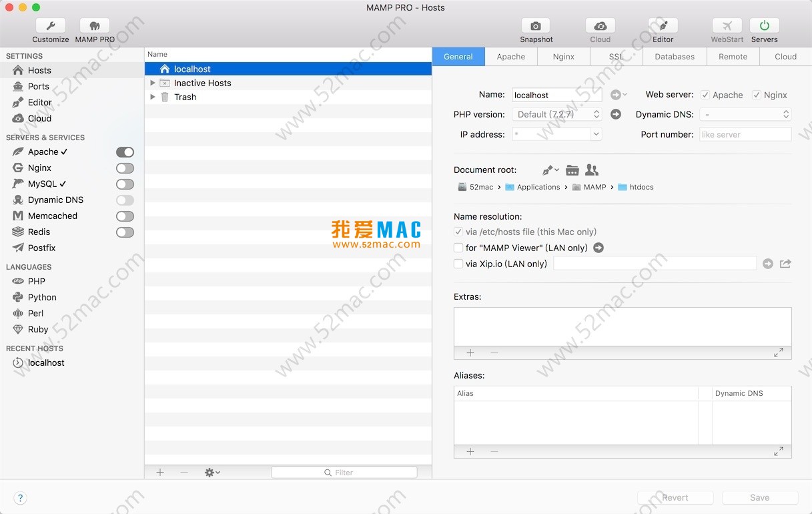Add an Extras entry with plus button
The height and width of the screenshot is (514, 812).
click(470, 352)
